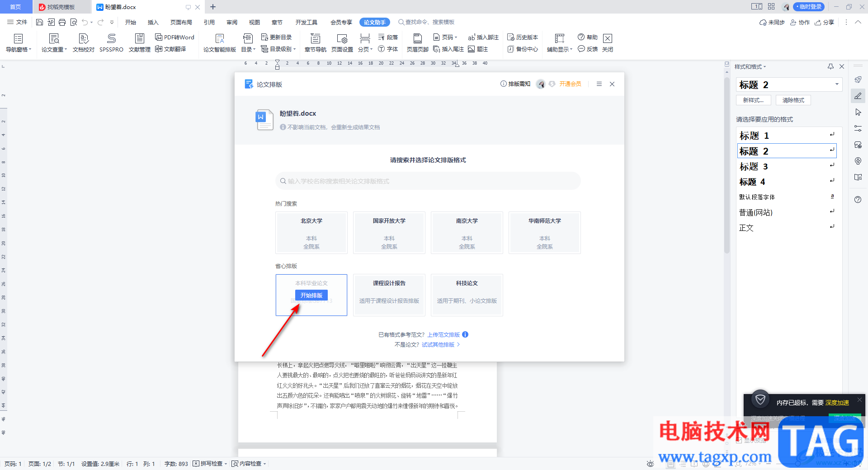The image size is (868, 470).
Task: Apply the 标题 3 style
Action: pyautogui.click(x=787, y=166)
